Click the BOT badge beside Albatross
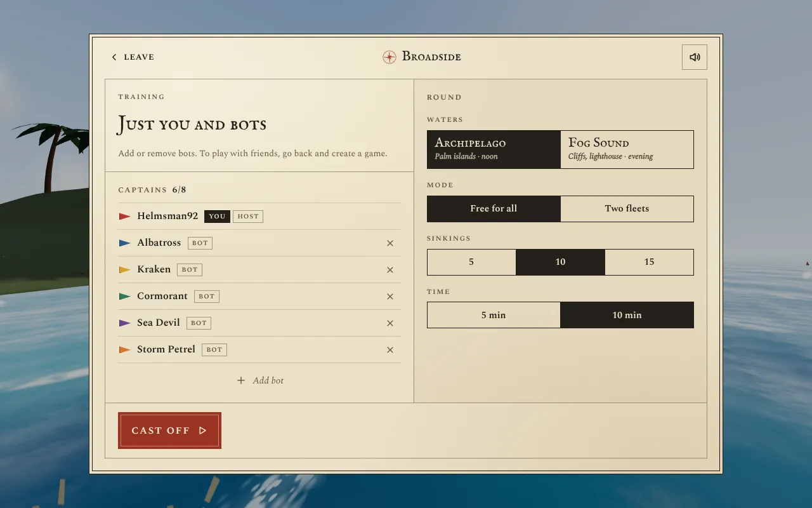This screenshot has height=508, width=812. [x=200, y=243]
